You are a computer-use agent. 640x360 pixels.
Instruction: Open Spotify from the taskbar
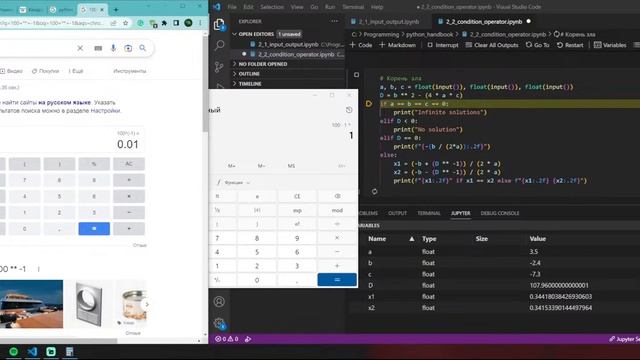13,351
